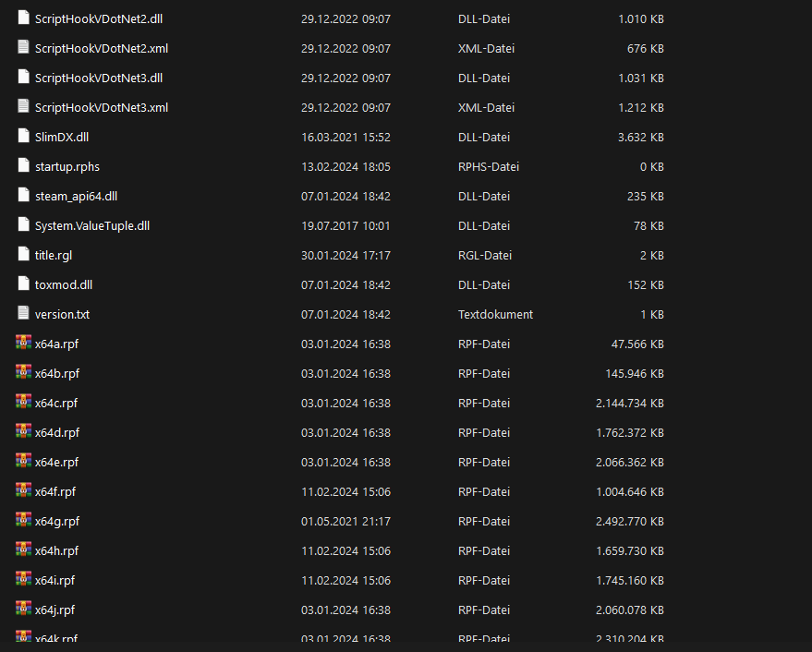The image size is (812, 652).
Task: Select the toxmod.dll file name
Action: pyautogui.click(x=64, y=284)
